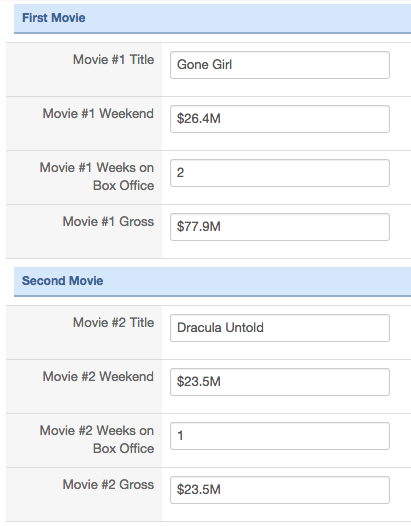Image resolution: width=411 pixels, height=526 pixels.
Task: Click the Movie #2 Title label
Action: pyautogui.click(x=113, y=323)
